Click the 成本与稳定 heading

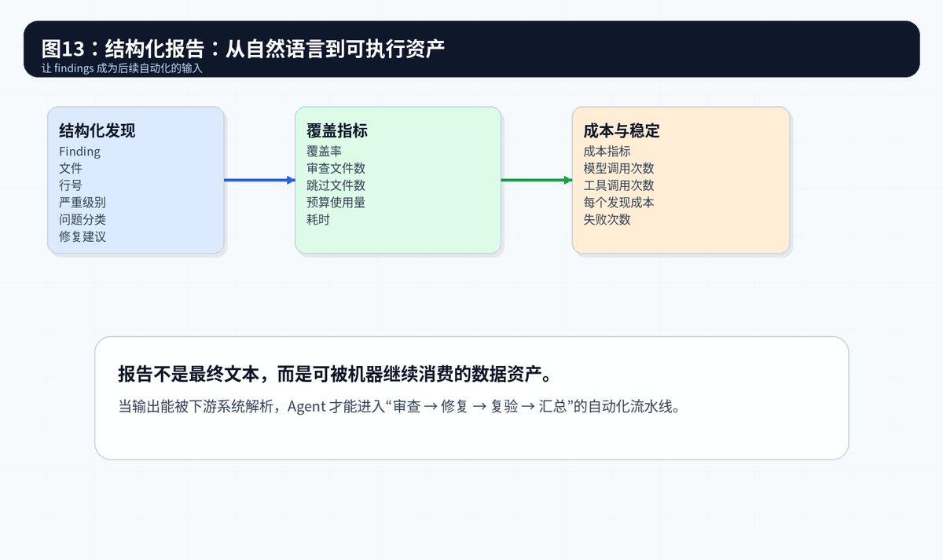[622, 131]
